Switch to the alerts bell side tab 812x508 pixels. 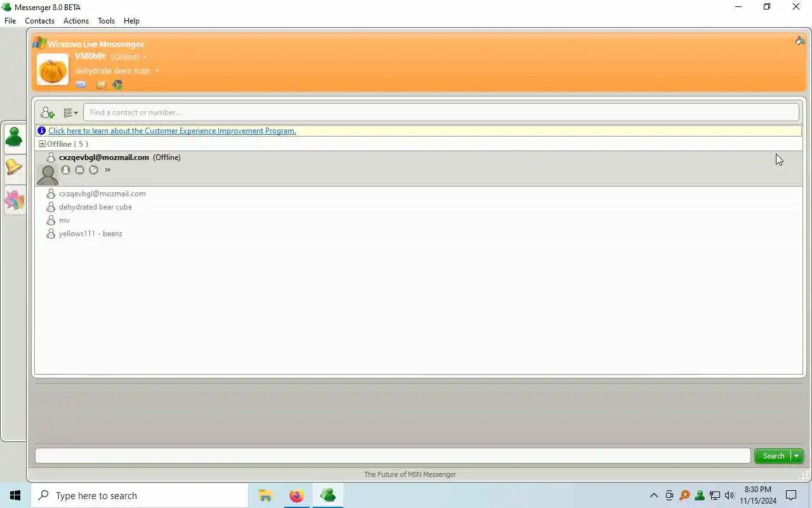point(14,168)
